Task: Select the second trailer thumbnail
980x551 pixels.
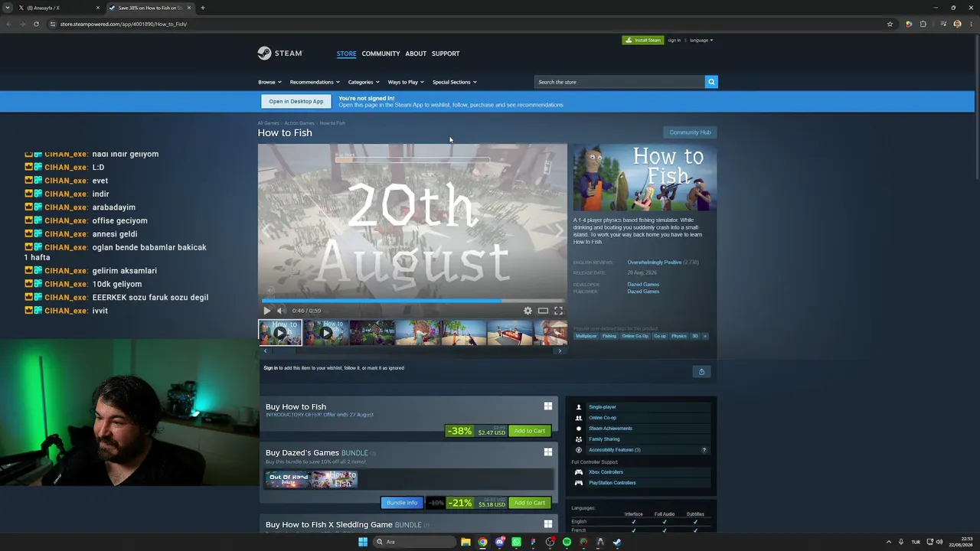Action: coord(327,333)
